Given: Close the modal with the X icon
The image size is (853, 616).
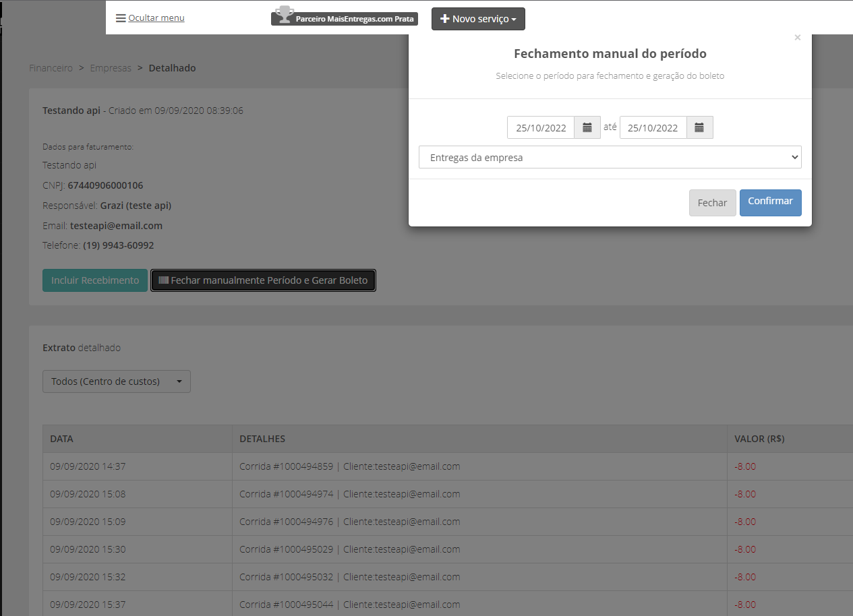Looking at the screenshot, I should pyautogui.click(x=798, y=38).
